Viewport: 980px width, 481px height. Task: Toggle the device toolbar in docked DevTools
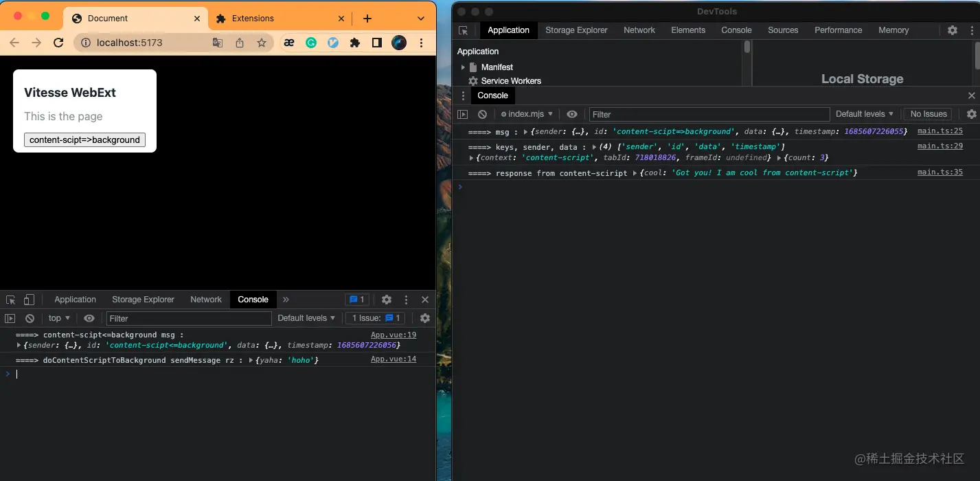point(29,300)
